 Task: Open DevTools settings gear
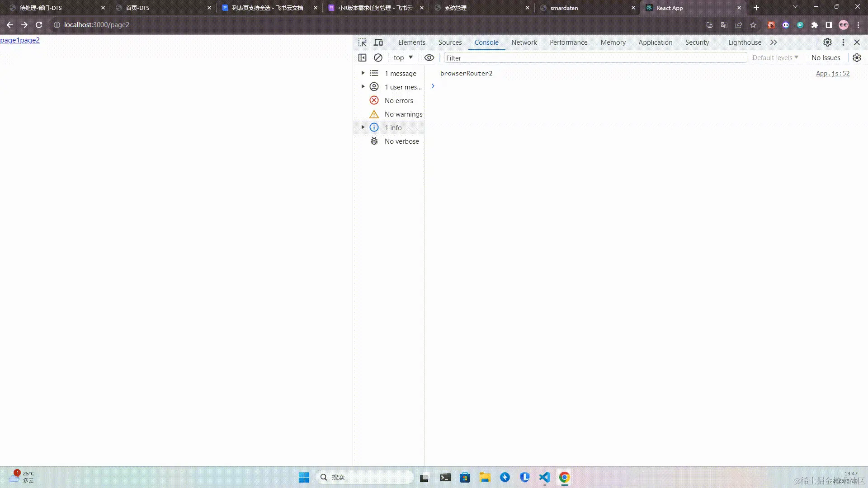pyautogui.click(x=827, y=42)
